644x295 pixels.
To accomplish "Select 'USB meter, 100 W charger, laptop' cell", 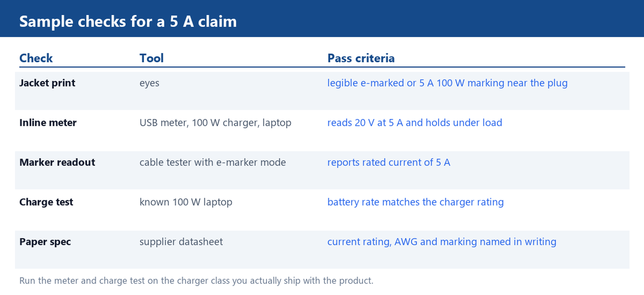I will tap(215, 123).
